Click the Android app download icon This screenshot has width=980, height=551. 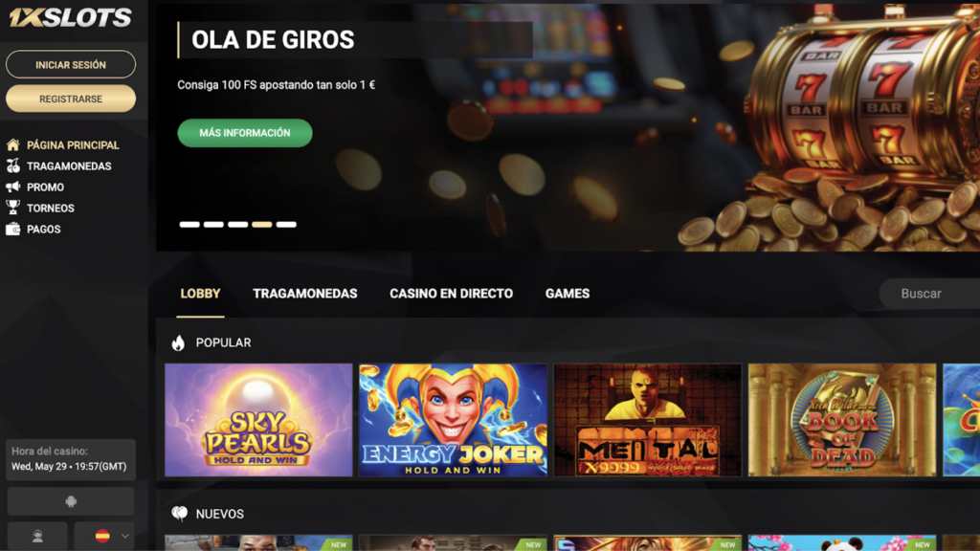point(71,501)
